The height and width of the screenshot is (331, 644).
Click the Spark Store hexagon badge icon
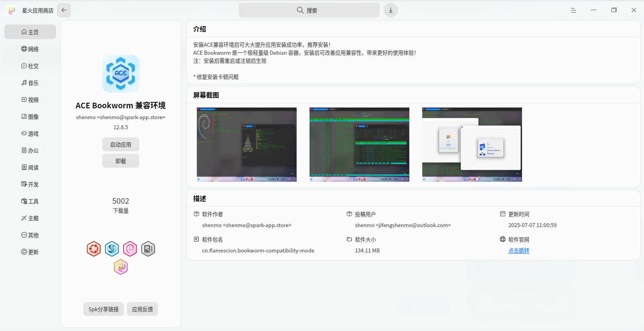[x=121, y=267]
